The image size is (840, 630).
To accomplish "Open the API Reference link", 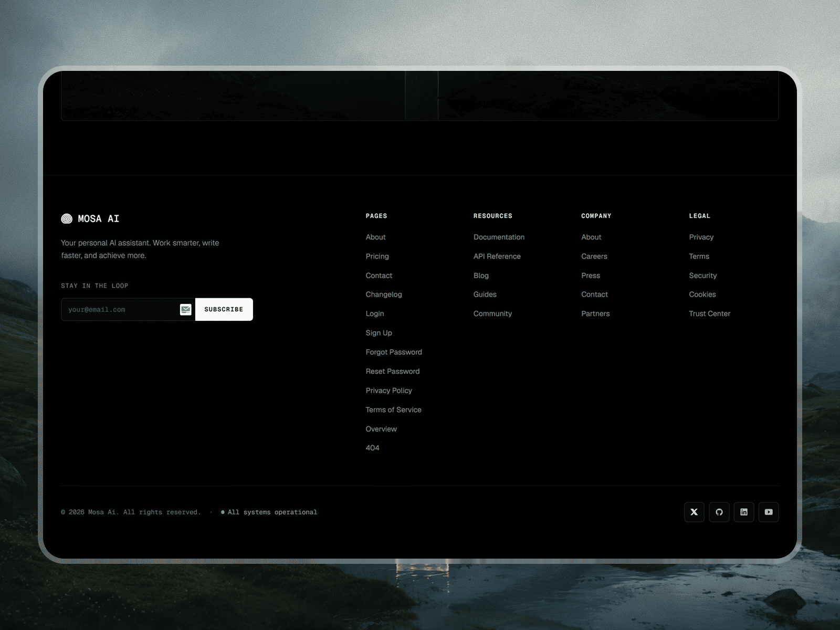I will pyautogui.click(x=497, y=256).
